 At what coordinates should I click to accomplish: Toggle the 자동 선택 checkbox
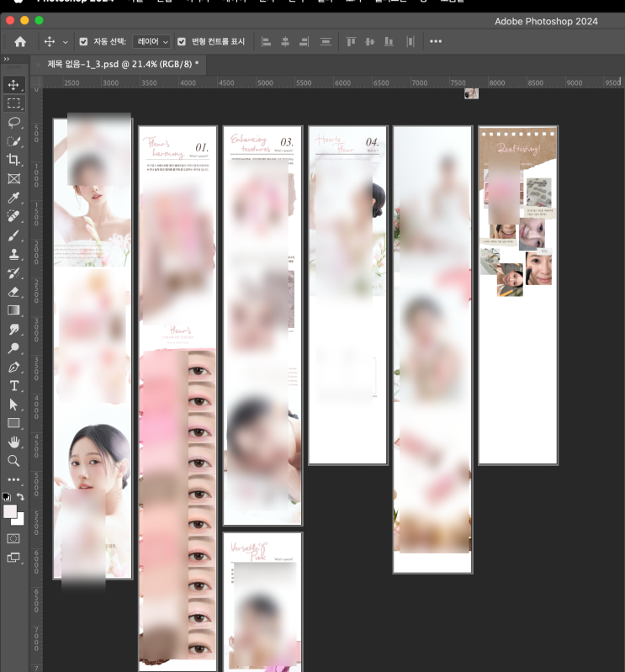[83, 41]
